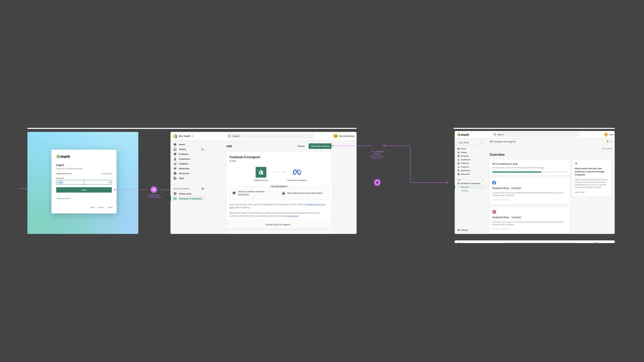Click the green Shopify dogfood-store-4 logo tile
The width and height of the screenshot is (644, 362).
point(261,172)
